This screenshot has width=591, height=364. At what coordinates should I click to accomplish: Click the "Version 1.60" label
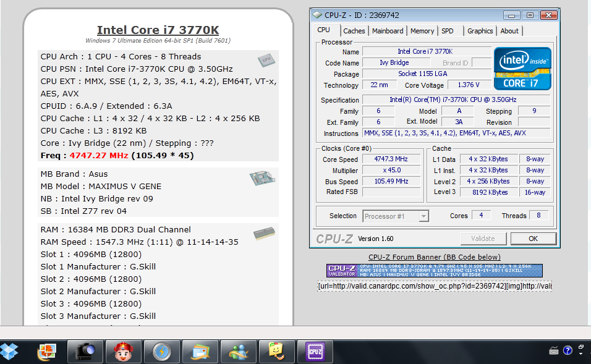375,239
